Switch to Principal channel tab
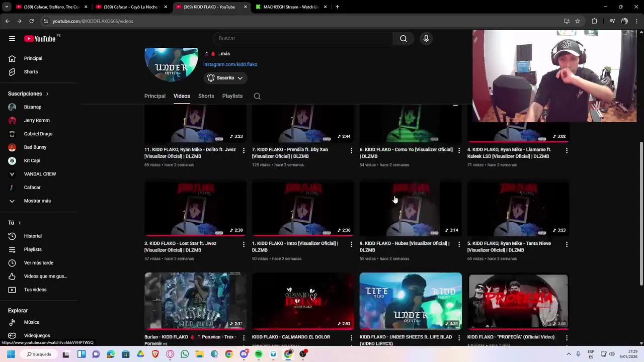 (155, 96)
